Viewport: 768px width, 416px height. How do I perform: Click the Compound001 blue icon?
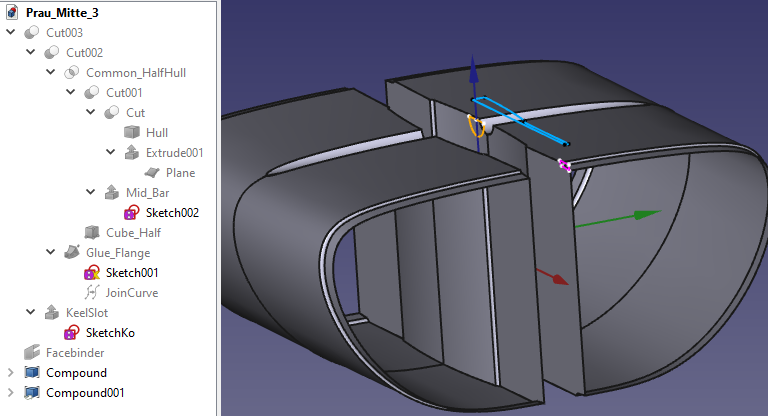point(31,393)
